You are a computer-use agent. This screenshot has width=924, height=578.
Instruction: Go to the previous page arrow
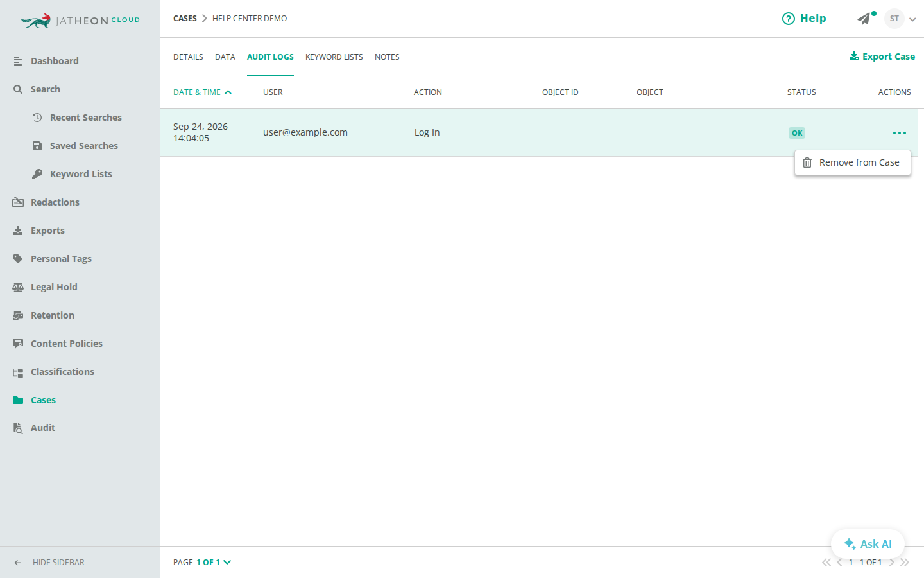pos(839,563)
